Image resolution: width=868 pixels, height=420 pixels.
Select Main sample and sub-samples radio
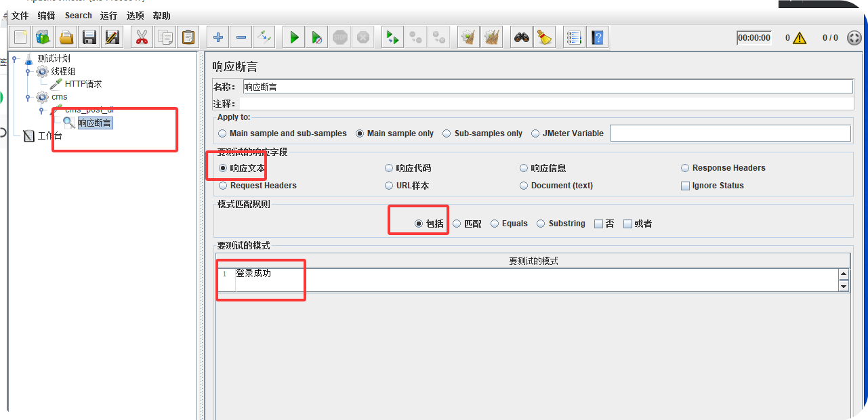tap(223, 133)
